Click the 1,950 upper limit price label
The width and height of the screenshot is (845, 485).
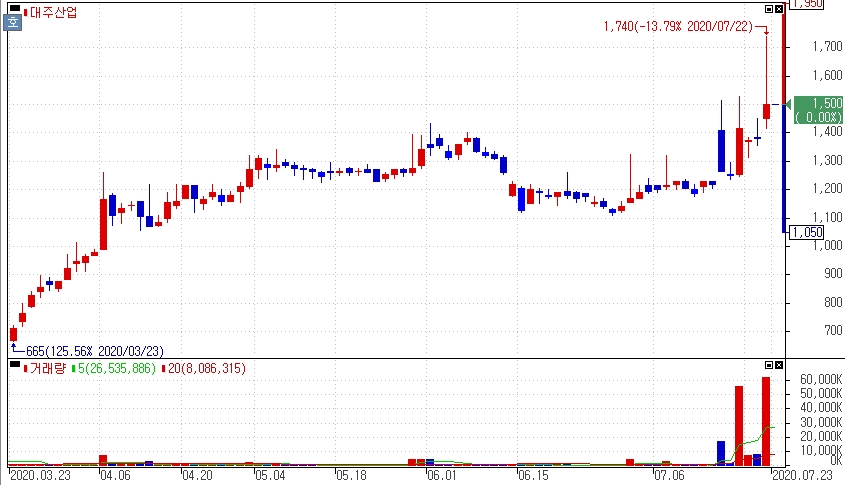807,4
